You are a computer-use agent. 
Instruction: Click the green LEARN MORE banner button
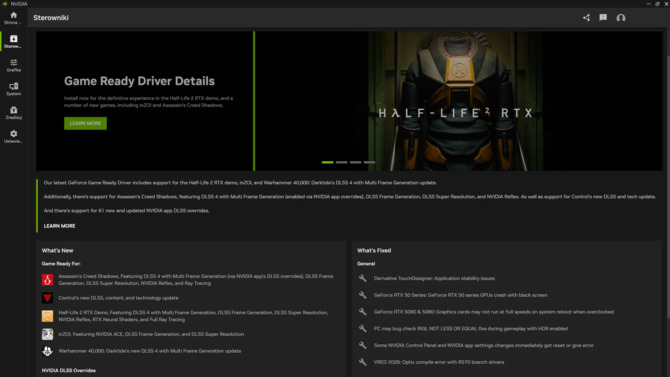85,123
